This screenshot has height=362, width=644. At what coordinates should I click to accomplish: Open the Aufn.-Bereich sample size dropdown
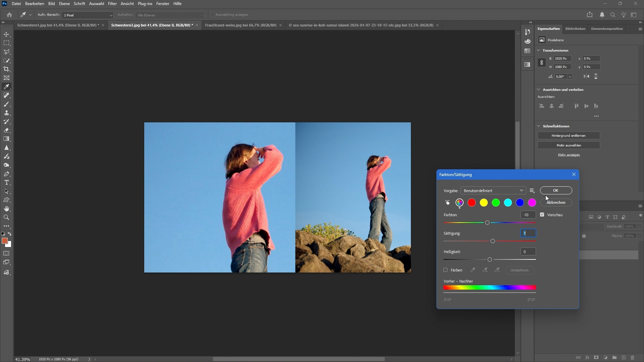[x=87, y=15]
